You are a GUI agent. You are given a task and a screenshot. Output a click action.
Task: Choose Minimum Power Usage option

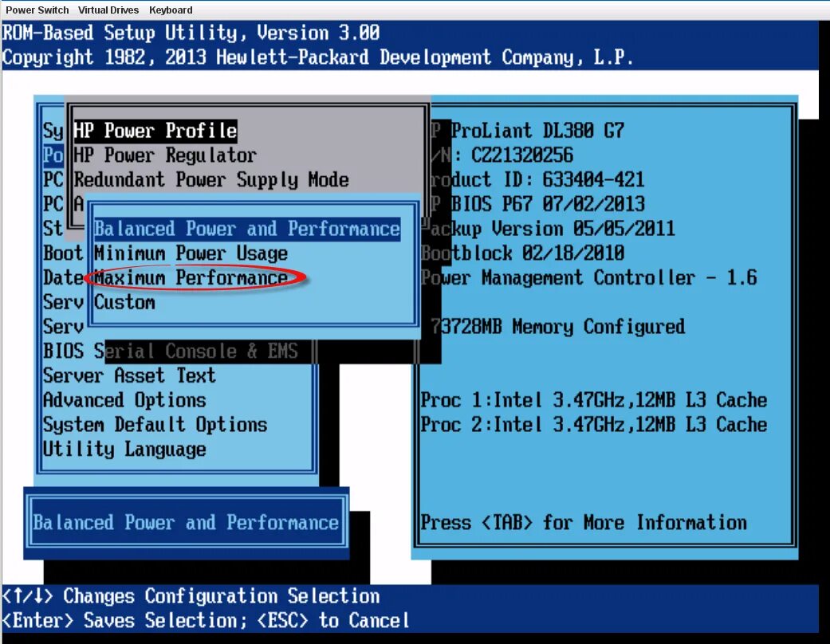coord(191,253)
